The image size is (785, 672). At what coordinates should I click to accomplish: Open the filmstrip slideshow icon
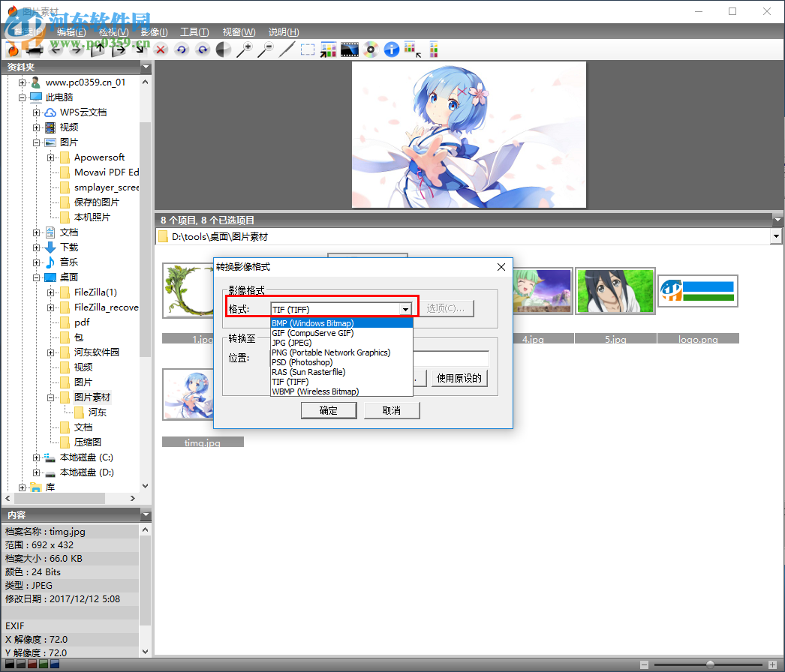350,49
